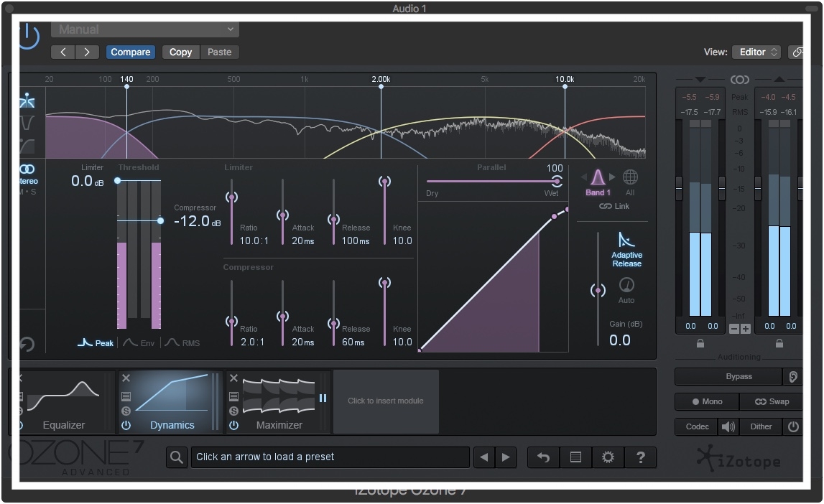Select RMS detection mode
824x504 pixels.
pos(182,343)
